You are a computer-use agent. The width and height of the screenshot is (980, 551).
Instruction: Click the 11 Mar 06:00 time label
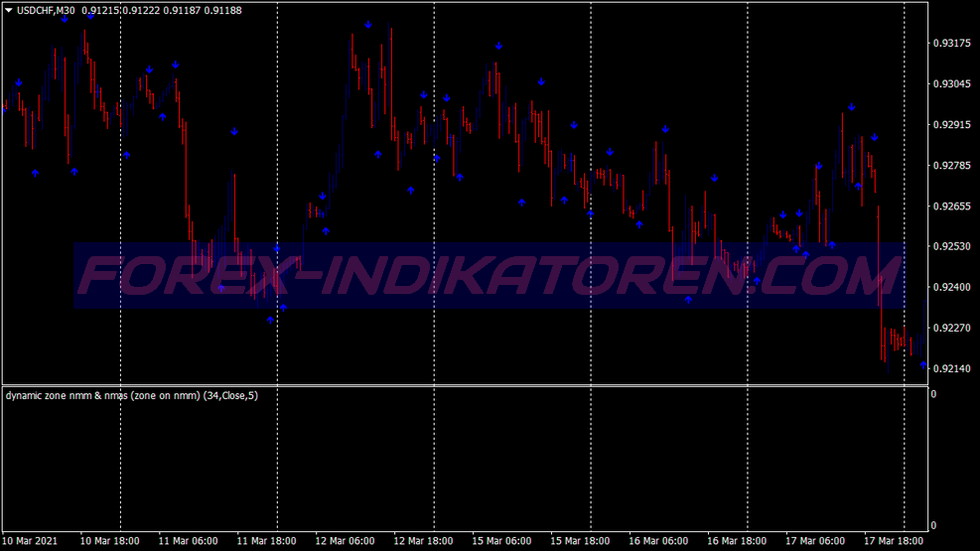188,541
